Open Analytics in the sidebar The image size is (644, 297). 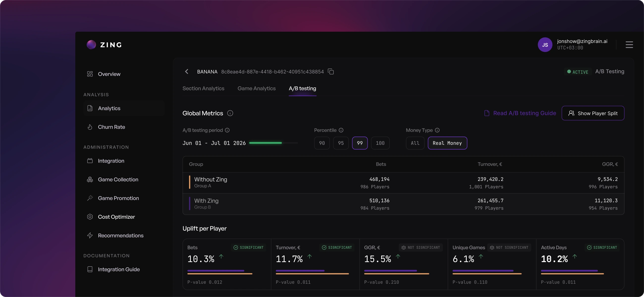124,108
